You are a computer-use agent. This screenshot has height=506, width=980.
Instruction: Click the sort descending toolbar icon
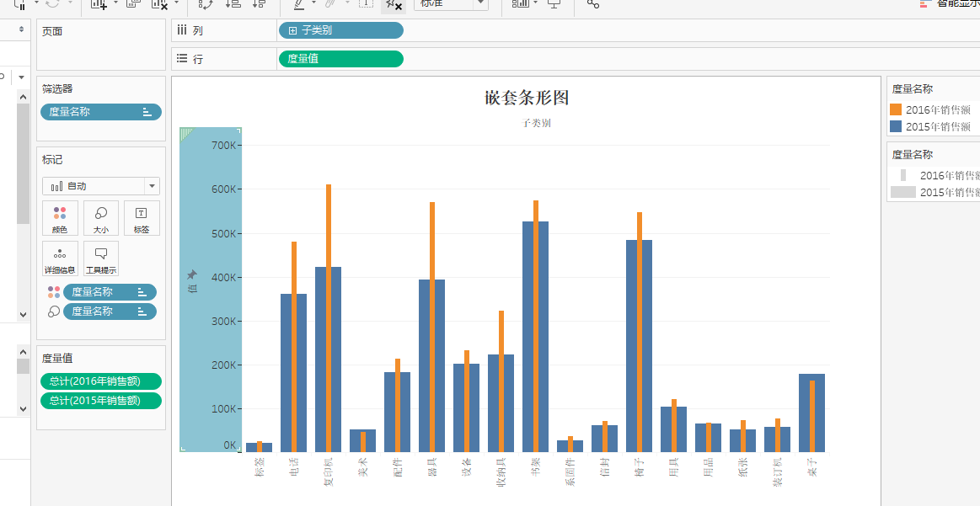click(x=259, y=3)
